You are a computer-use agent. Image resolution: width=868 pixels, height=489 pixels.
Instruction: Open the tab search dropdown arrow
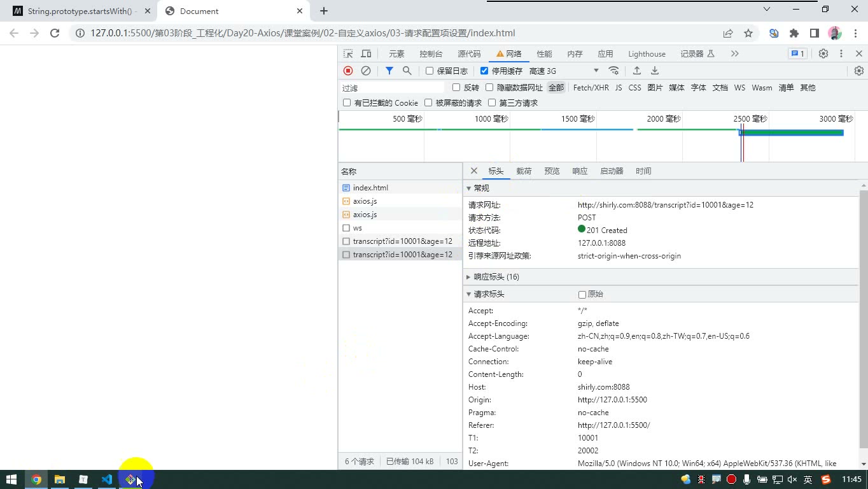point(767,9)
